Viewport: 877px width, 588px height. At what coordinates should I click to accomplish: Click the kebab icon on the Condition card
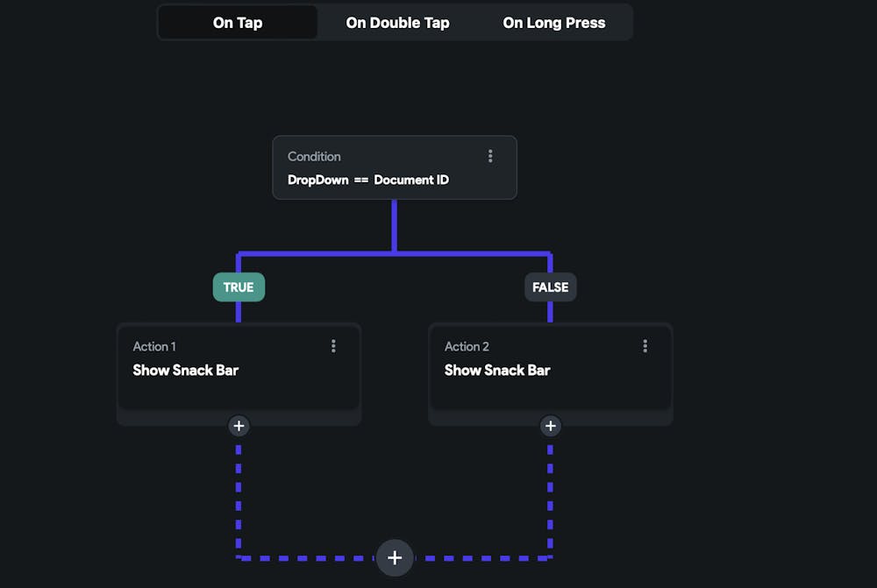pyautogui.click(x=490, y=155)
